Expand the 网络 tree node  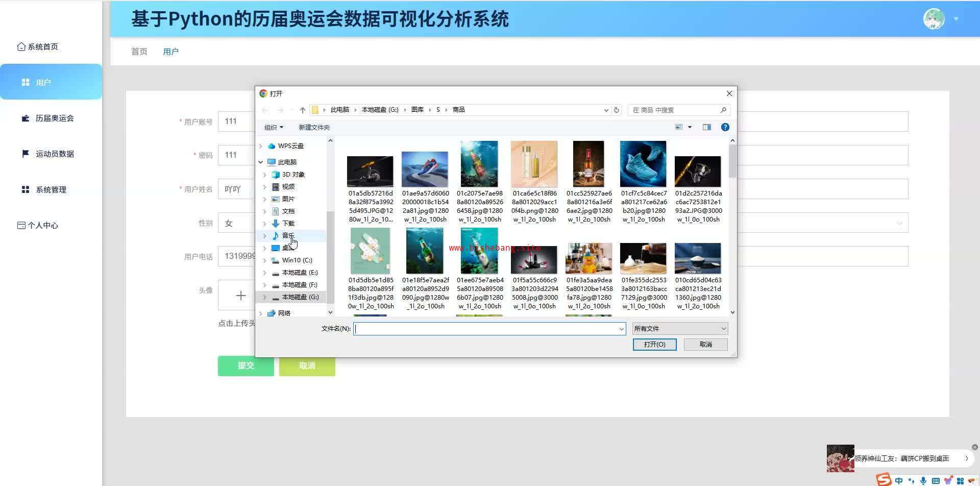pos(261,313)
